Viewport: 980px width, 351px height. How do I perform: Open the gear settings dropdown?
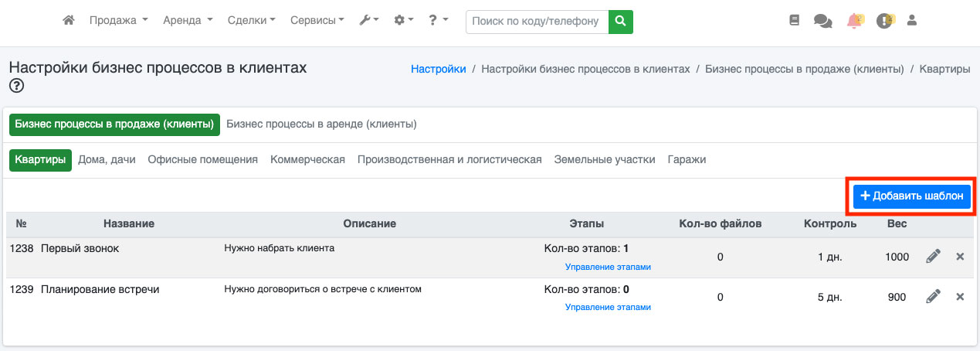tap(404, 21)
